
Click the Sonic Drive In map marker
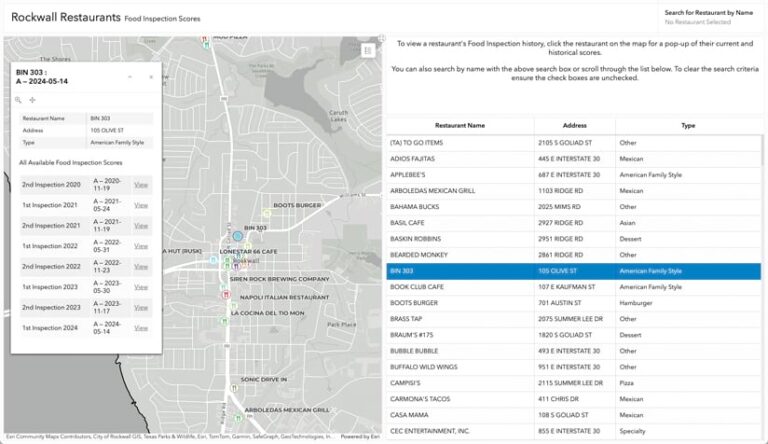235,388
